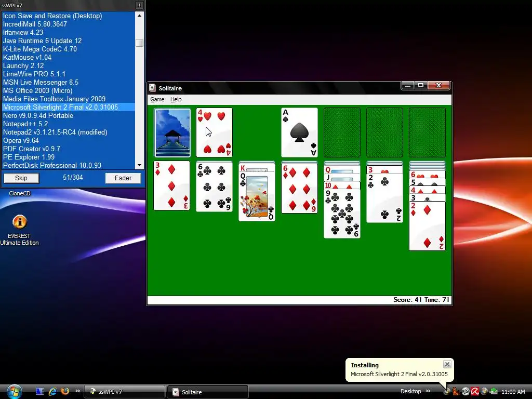This screenshot has width=532, height=399.
Task: Click the Solitaire window title icon
Action: pos(153,88)
